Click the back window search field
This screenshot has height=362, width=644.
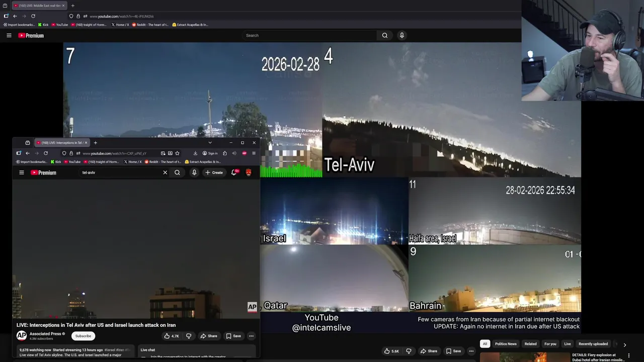tap(309, 35)
